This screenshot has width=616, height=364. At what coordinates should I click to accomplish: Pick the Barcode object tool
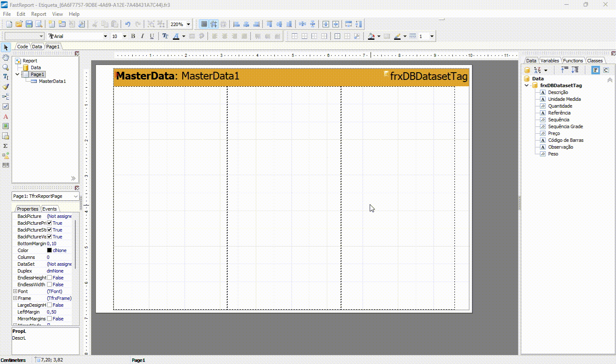pyautogui.click(x=6, y=165)
